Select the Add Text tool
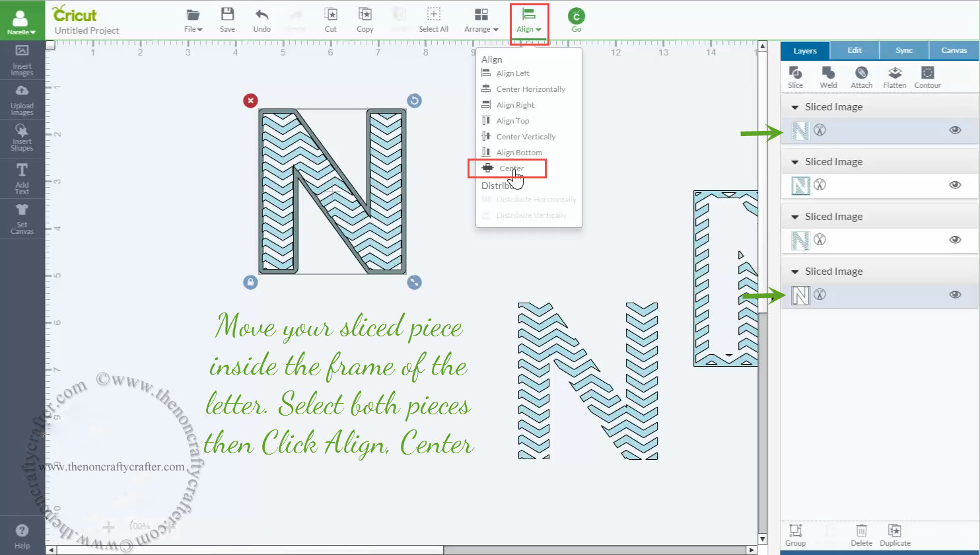The width and height of the screenshot is (980, 555). pos(22,178)
